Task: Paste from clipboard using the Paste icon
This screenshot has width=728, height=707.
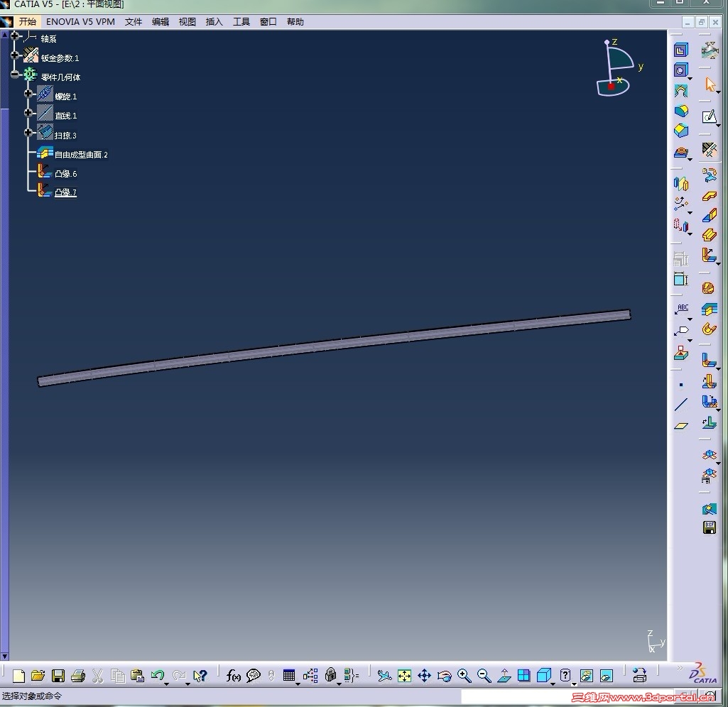Action: [x=137, y=676]
